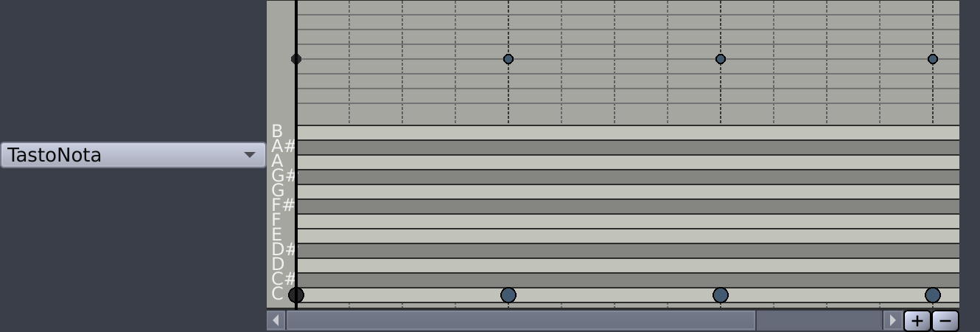Open the TastoNota dropdown
This screenshot has height=332, width=980.
click(133, 155)
